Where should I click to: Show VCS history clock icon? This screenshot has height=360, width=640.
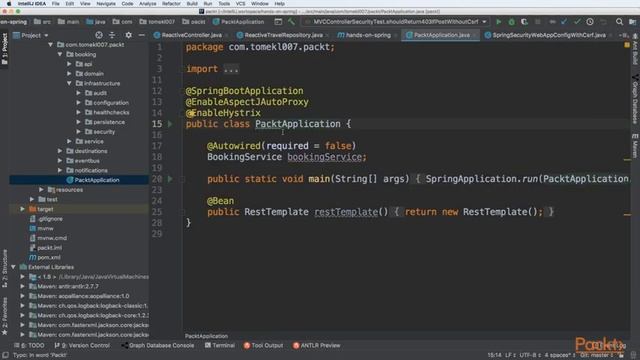[x=590, y=22]
